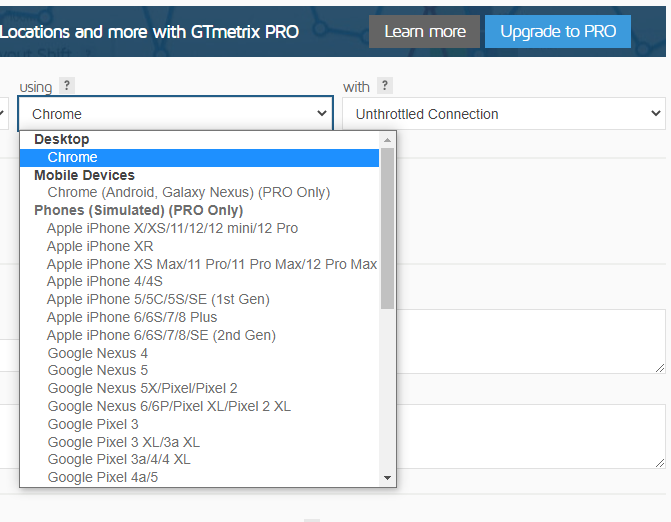This screenshot has height=522, width=671.
Task: Click the upper textarea right of the list
Action: (x=531, y=341)
